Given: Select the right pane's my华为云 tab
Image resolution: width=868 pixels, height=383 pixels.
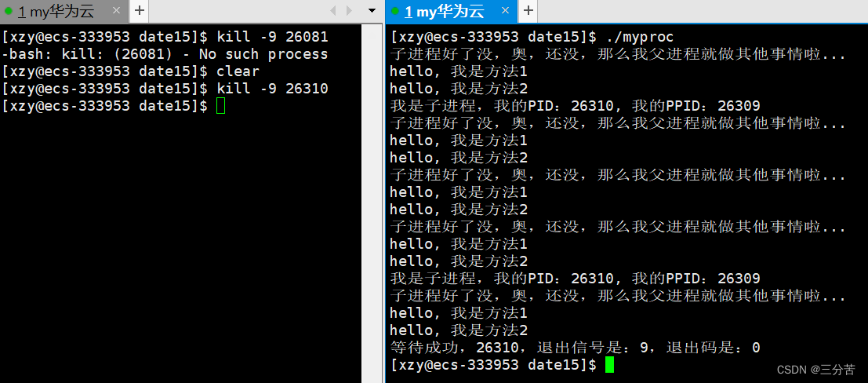Looking at the screenshot, I should pos(452,11).
